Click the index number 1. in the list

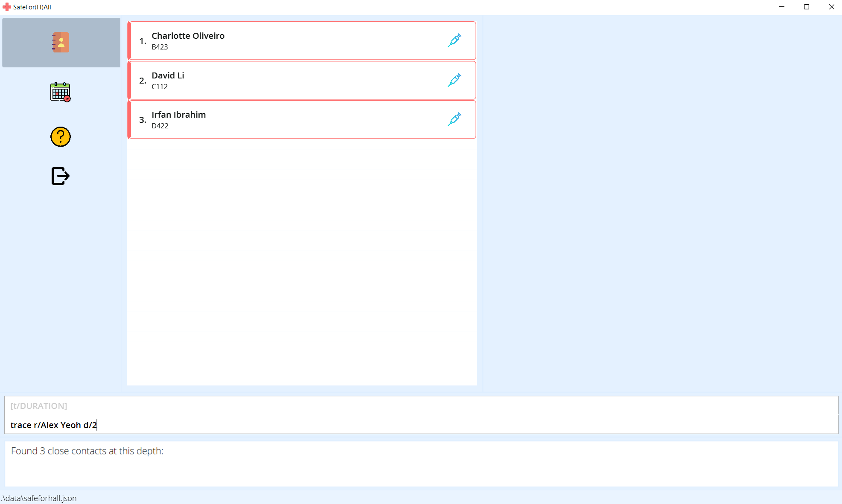[x=143, y=41]
